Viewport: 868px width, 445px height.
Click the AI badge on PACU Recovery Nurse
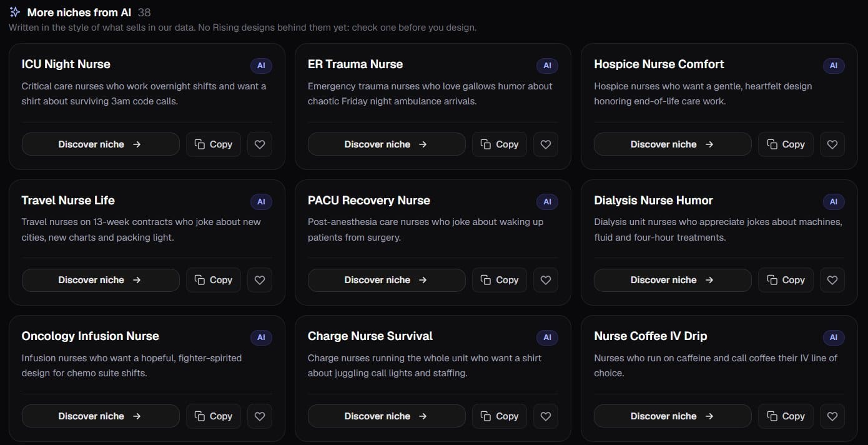point(547,202)
